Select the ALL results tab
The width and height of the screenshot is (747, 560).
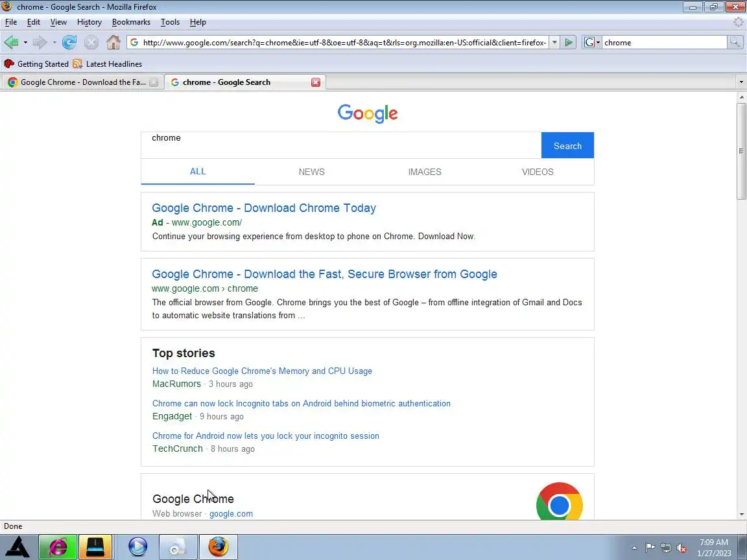198,171
